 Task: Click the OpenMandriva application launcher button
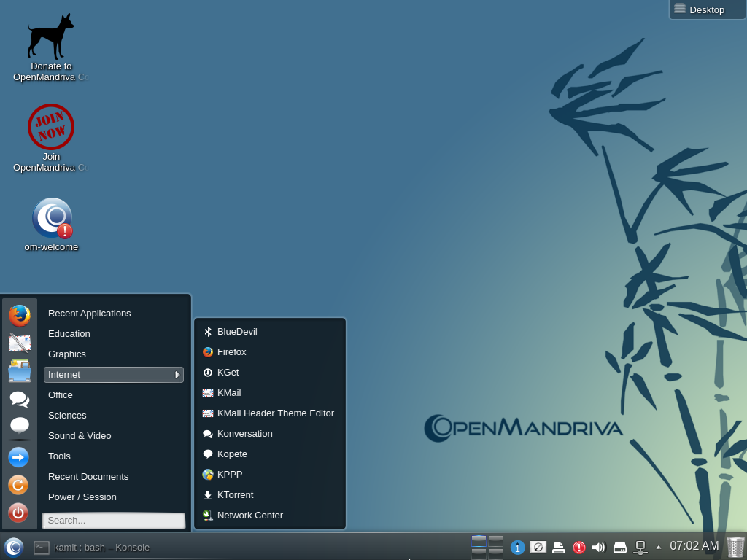[x=14, y=547]
